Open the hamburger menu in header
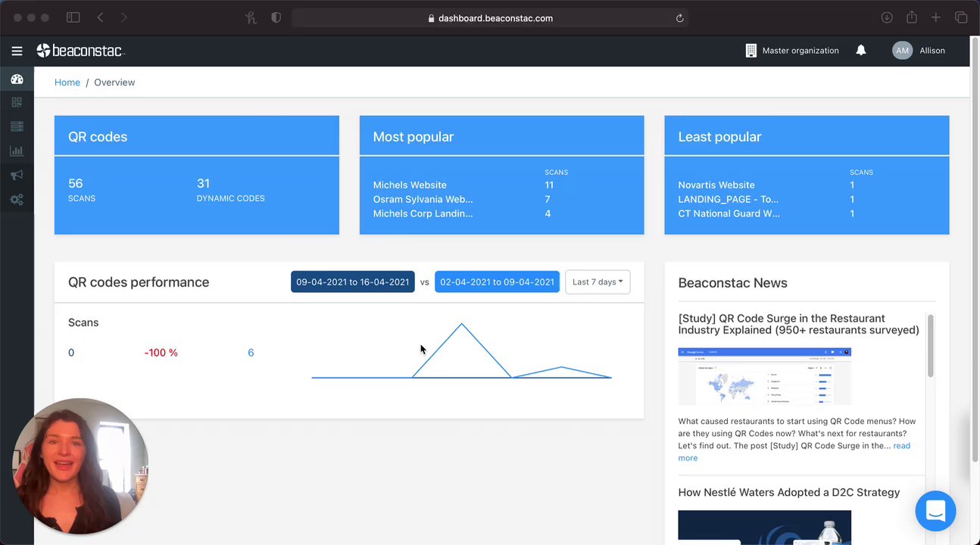The width and height of the screenshot is (980, 545). point(17,51)
